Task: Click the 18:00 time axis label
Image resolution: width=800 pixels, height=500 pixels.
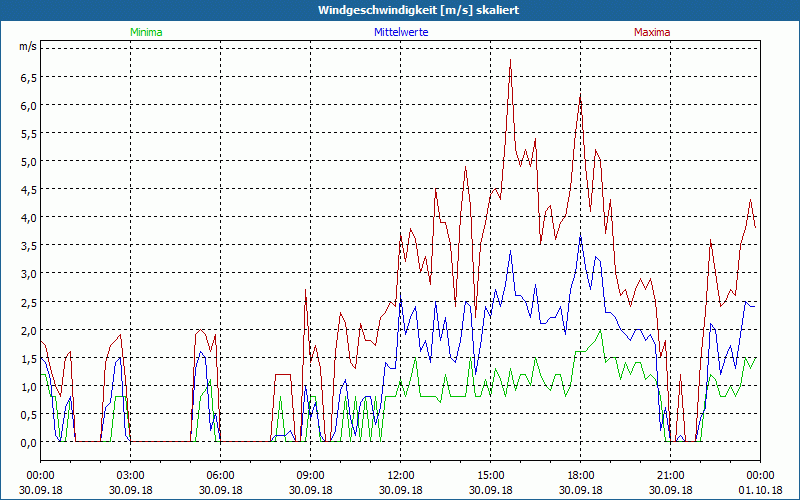Action: [580, 475]
